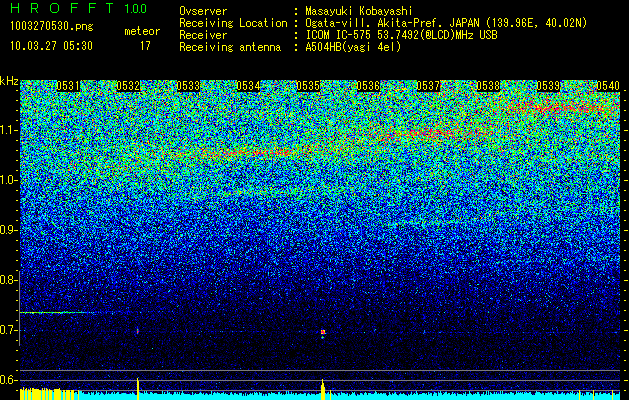Click timestamp 10.03.27 05:30
The image size is (629, 400).
(51, 46)
